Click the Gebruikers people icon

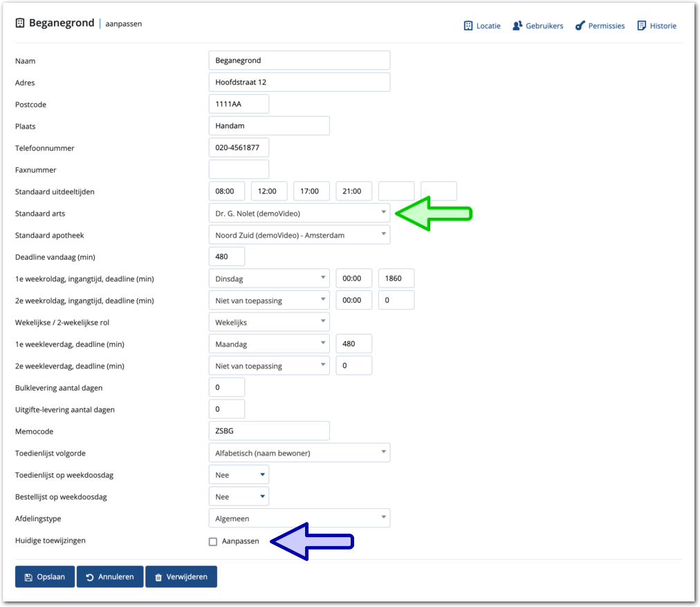click(x=517, y=26)
